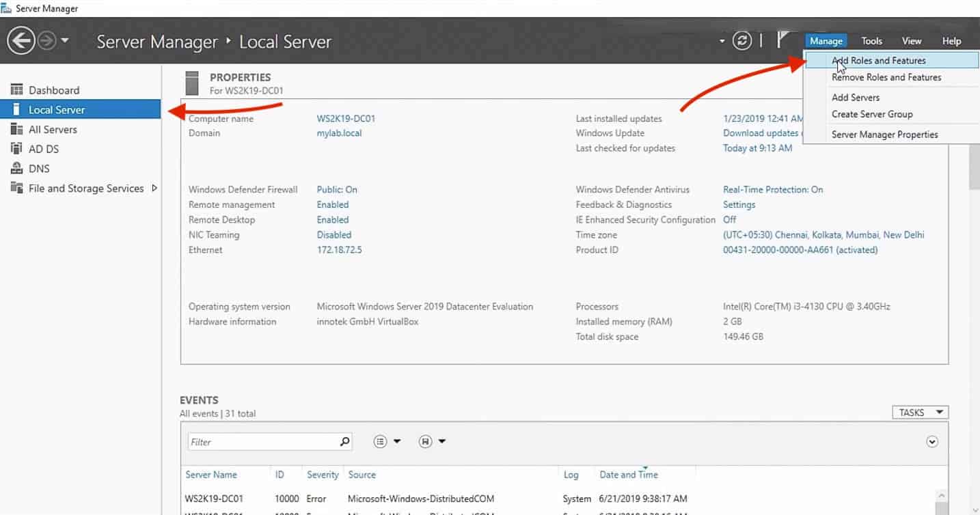Expand the TASKS dropdown in Events panel

click(919, 412)
